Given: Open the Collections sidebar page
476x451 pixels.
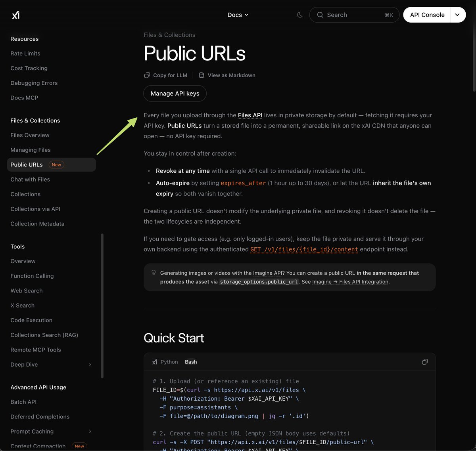Looking at the screenshot, I should point(25,194).
